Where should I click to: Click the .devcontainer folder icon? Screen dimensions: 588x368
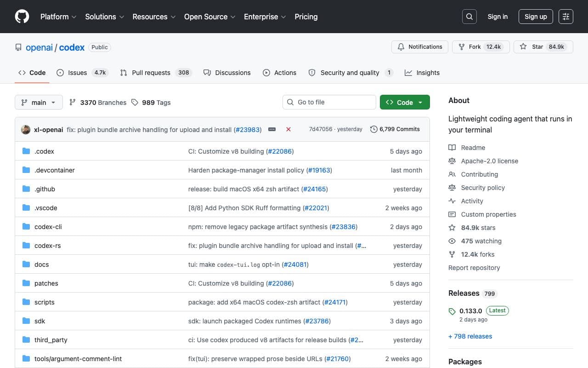tap(26, 170)
